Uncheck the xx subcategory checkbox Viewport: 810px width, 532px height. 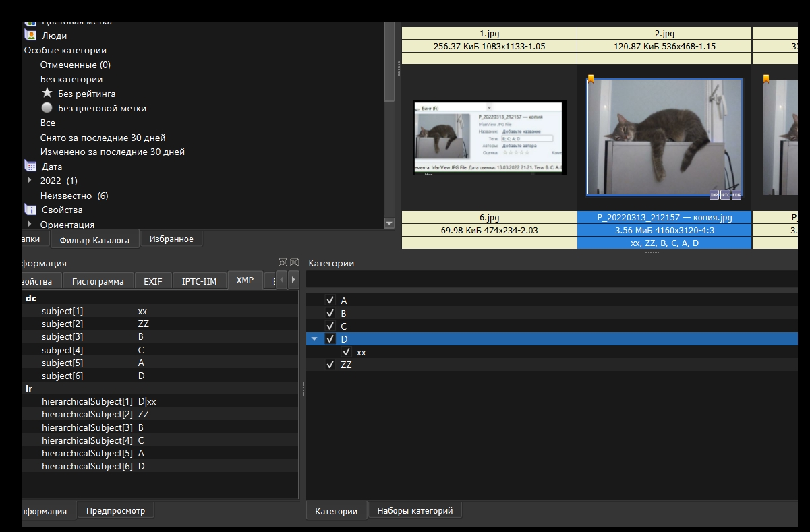(x=346, y=352)
